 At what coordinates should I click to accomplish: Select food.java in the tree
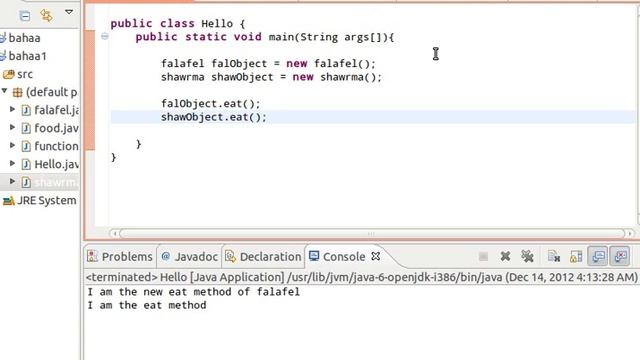tap(56, 128)
